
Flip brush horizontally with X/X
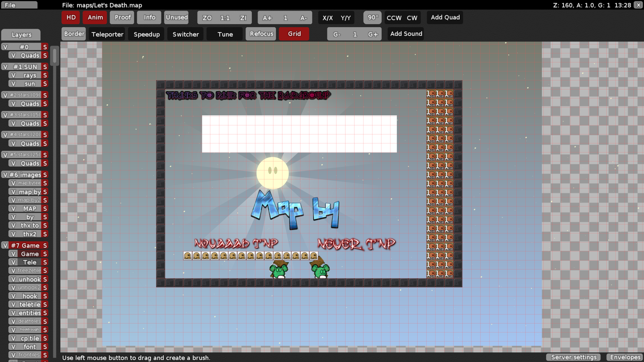(x=328, y=18)
